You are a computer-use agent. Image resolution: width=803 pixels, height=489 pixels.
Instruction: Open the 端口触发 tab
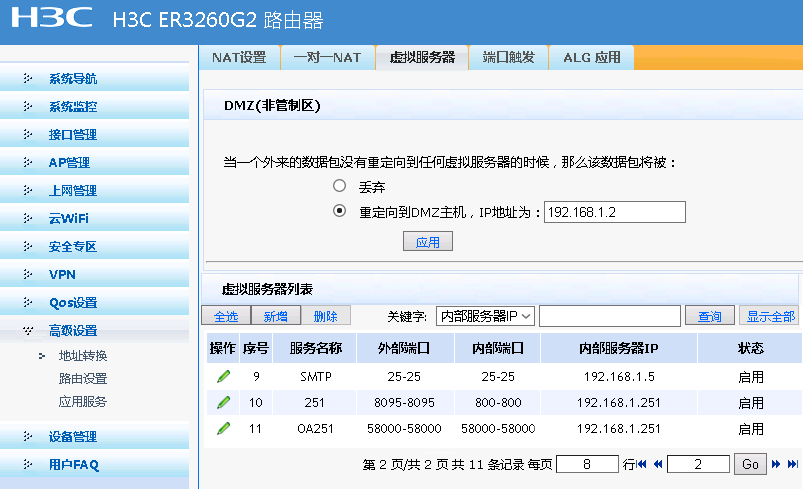(x=508, y=57)
